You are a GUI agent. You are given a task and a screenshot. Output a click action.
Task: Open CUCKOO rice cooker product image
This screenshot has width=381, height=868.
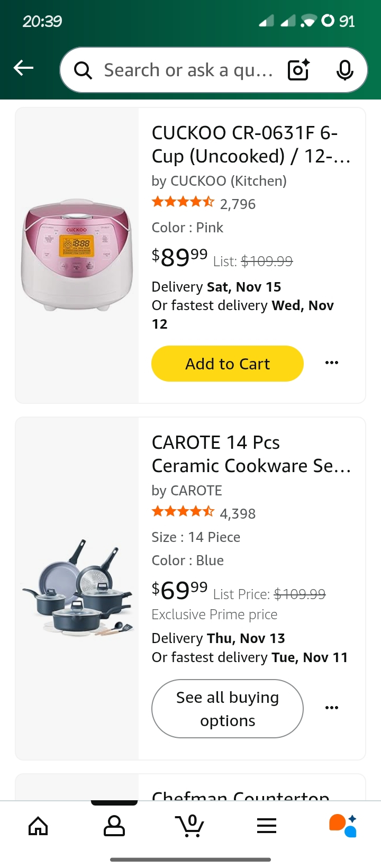[x=77, y=255]
